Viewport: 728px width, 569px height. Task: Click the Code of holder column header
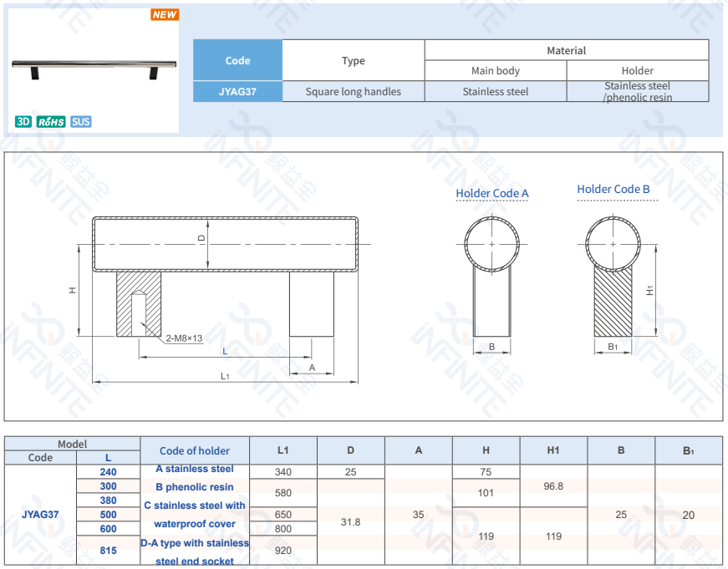click(x=195, y=450)
